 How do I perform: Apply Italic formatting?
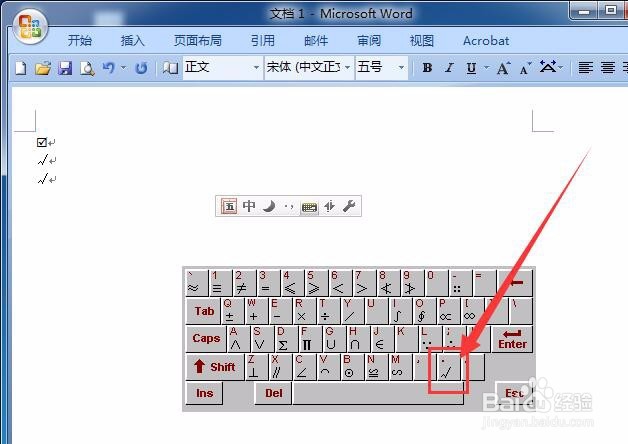point(449,68)
